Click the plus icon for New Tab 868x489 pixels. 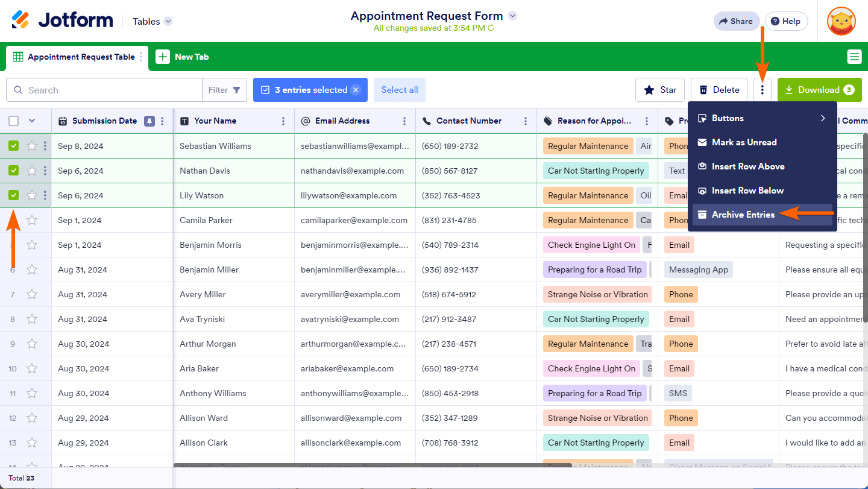(x=163, y=57)
